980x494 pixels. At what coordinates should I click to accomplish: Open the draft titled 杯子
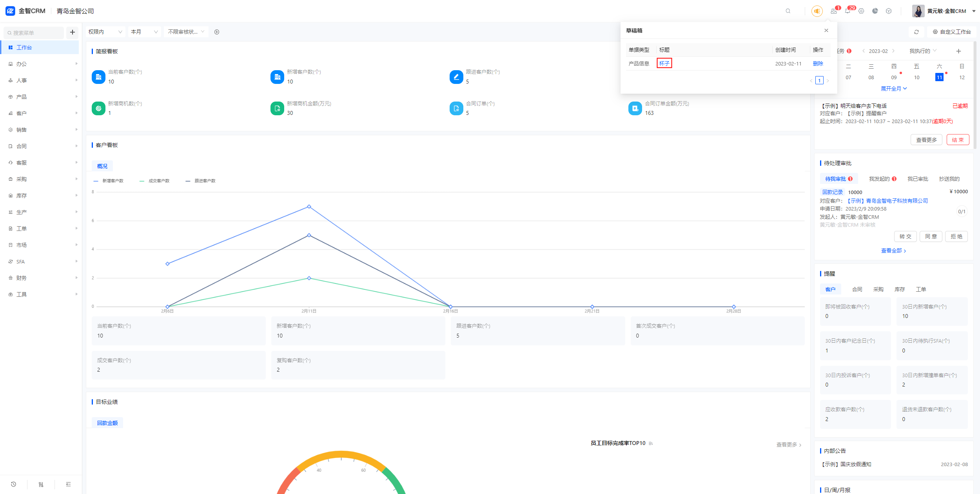click(664, 63)
